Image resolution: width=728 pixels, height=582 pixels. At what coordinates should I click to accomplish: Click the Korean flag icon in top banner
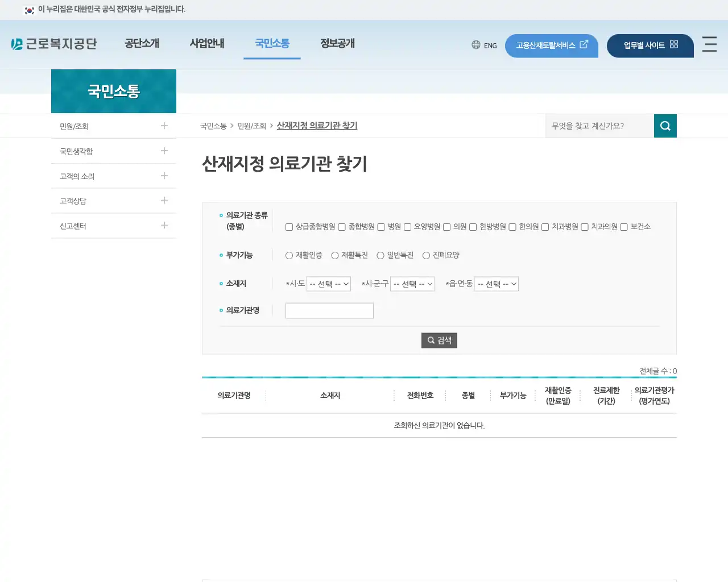[x=30, y=10]
